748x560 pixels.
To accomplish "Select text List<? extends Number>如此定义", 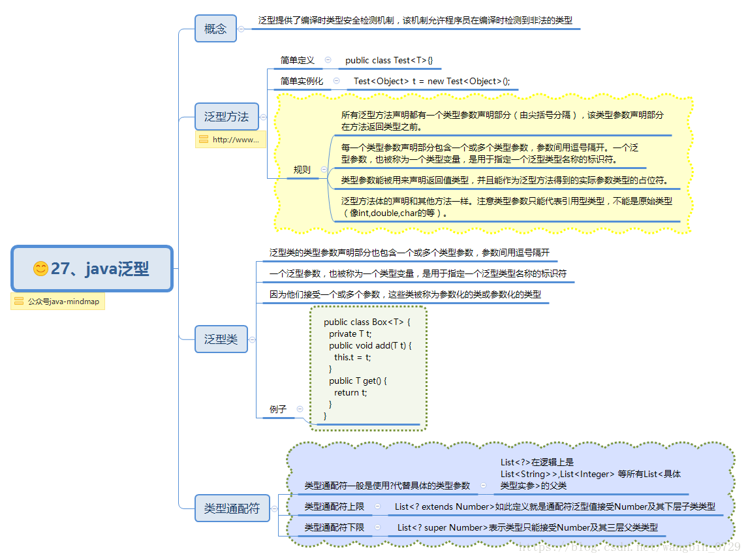I will pos(555,506).
